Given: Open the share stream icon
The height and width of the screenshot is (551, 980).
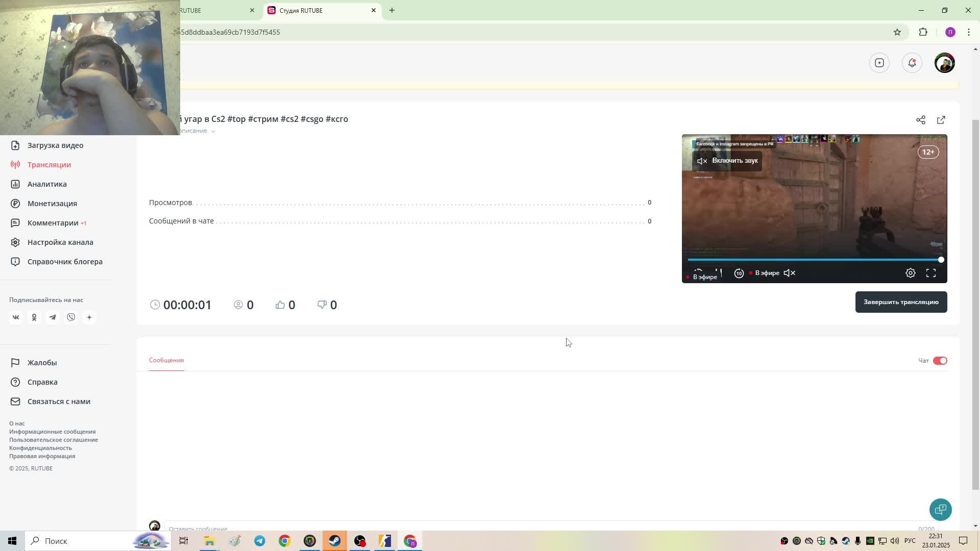Looking at the screenshot, I should [x=920, y=120].
